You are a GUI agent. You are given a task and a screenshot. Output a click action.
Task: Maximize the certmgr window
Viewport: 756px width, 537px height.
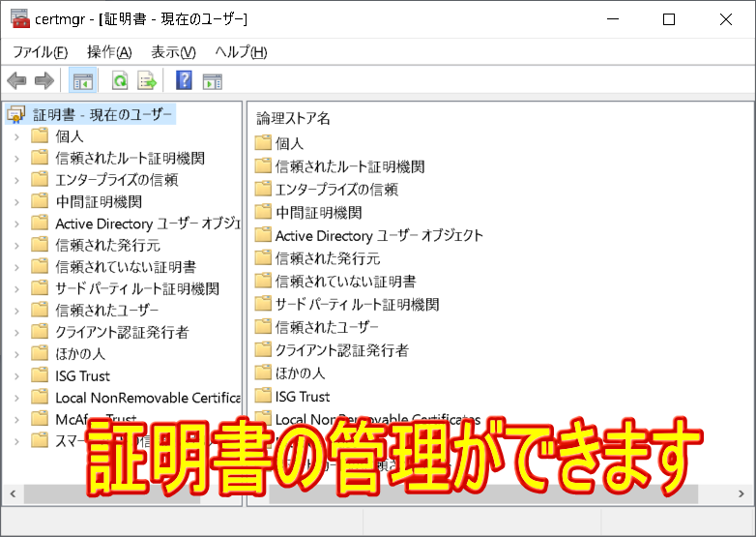[x=669, y=19]
